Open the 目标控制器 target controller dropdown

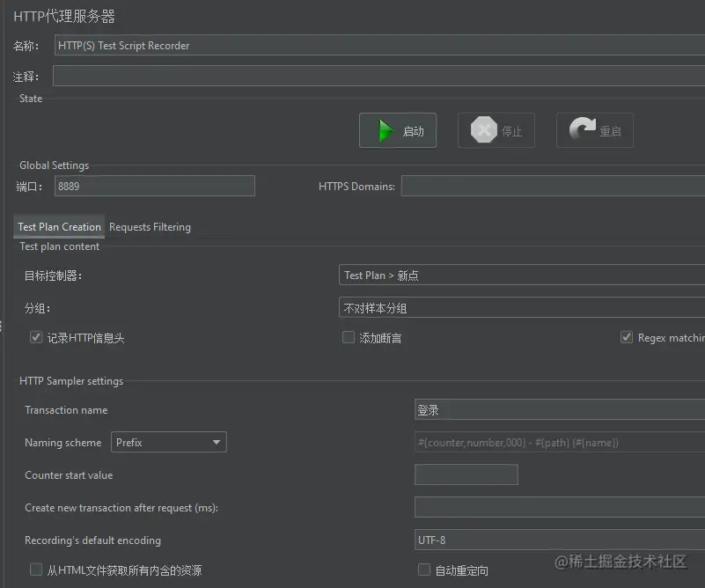522,276
